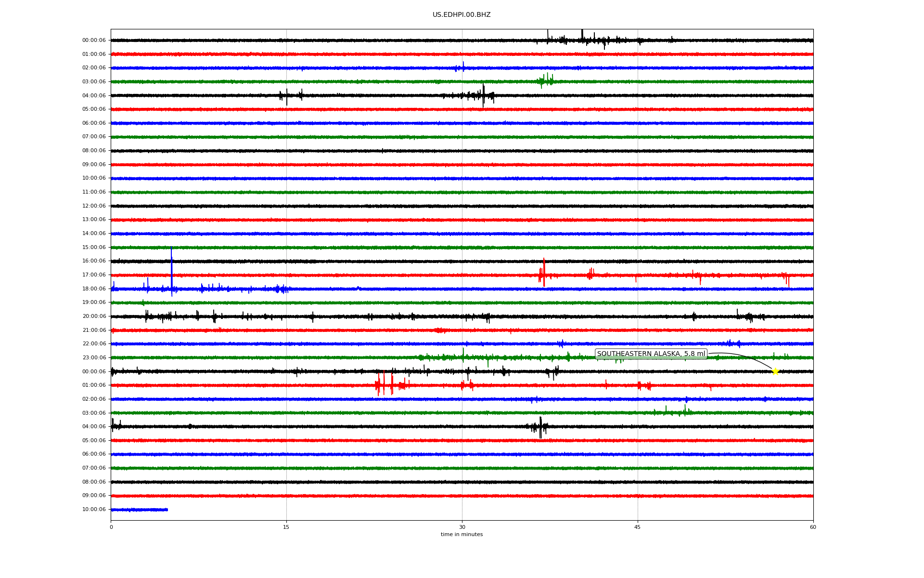Click the 0 minute x-axis tick label

[x=111, y=527]
